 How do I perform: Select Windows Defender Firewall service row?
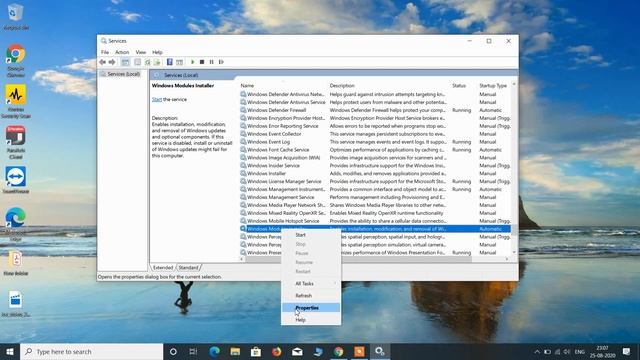pos(375,110)
